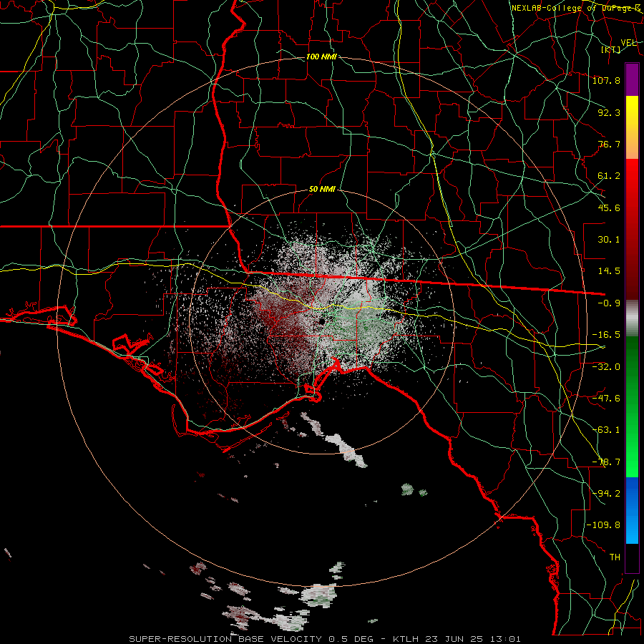Image resolution: width=644 pixels, height=644 pixels.
Task: Click the -16.5 velocity scale value
Action: [606, 335]
